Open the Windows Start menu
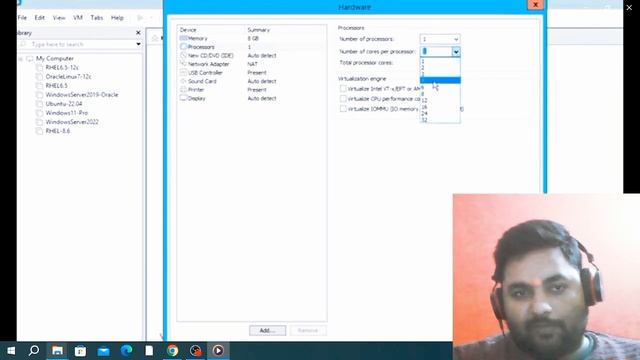640x360 pixels. [11, 351]
